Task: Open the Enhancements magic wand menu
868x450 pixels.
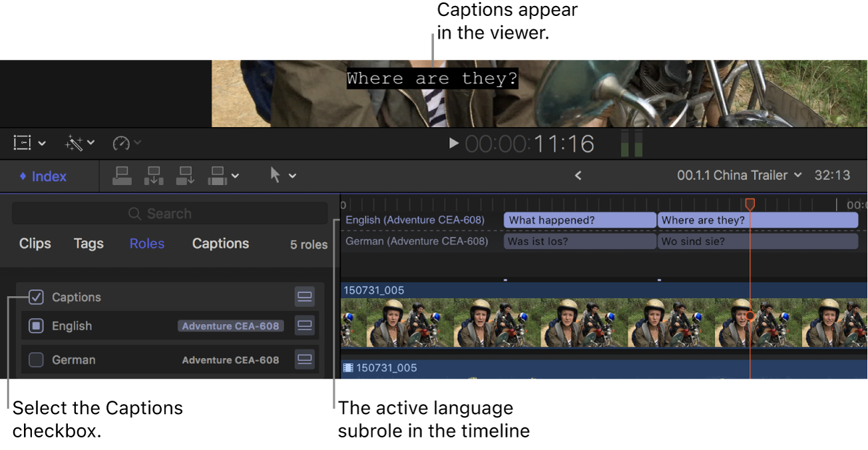Action: (x=75, y=142)
